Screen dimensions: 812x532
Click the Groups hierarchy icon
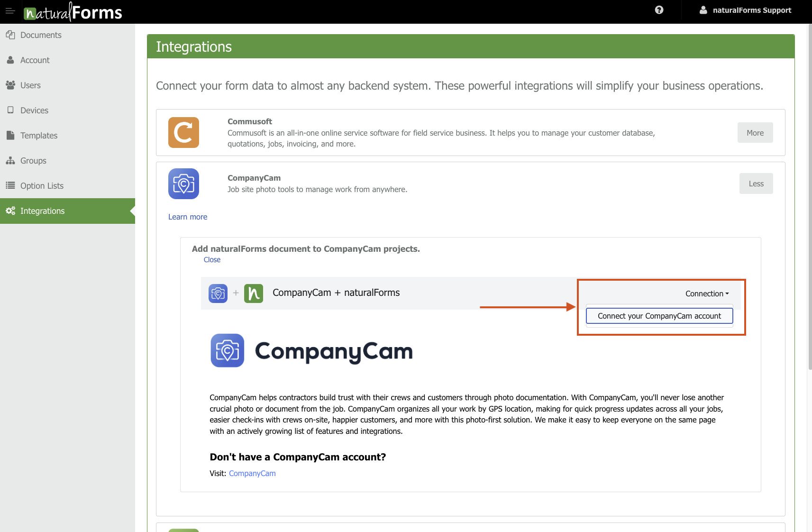click(x=10, y=160)
